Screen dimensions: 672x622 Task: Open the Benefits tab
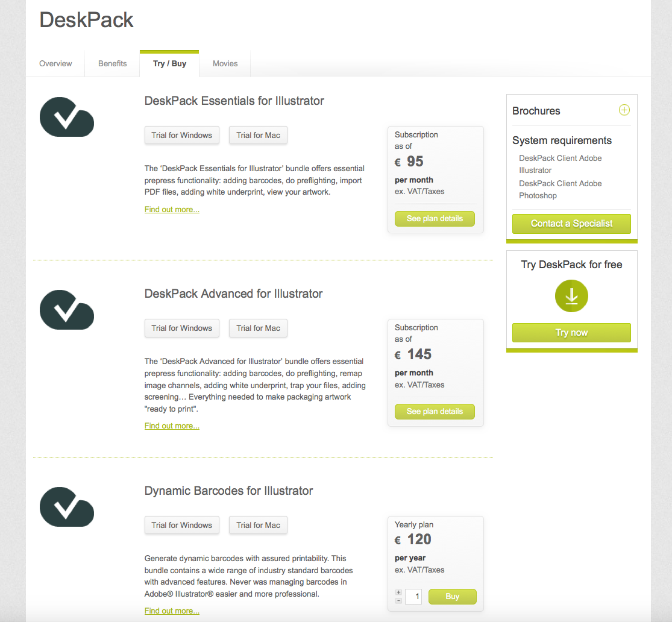coord(112,63)
